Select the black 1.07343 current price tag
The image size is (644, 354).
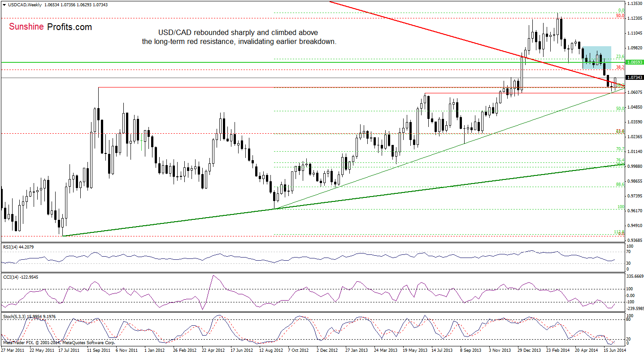tap(635, 78)
